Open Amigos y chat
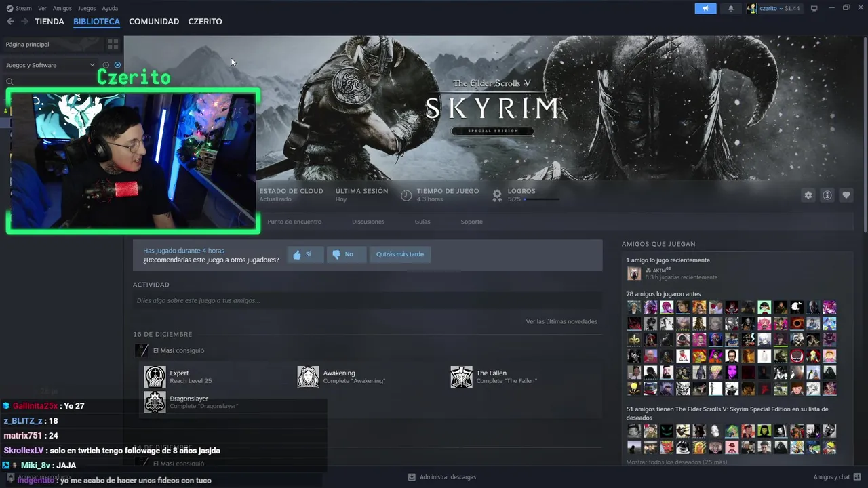This screenshot has width=868, height=488. pyautogui.click(x=831, y=476)
